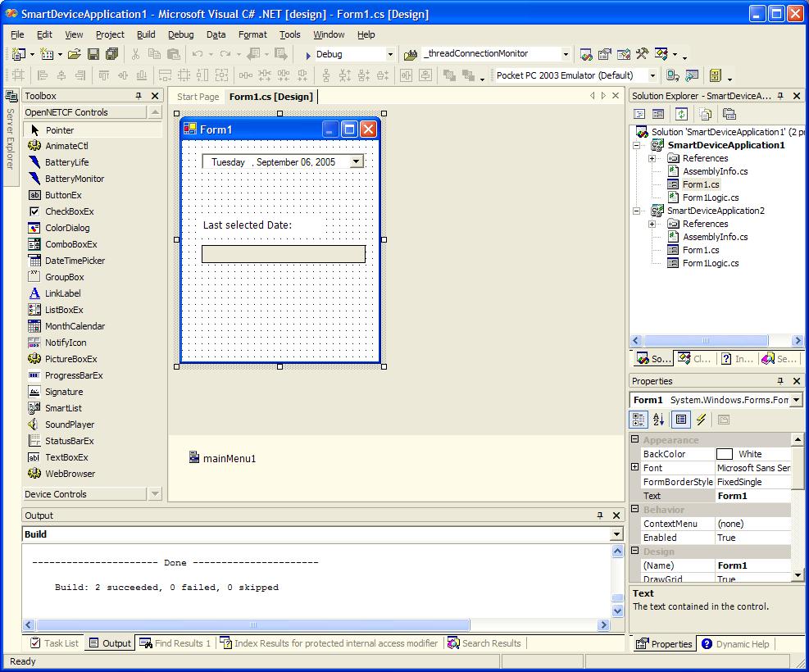
Task: Click the Save All toolbar icon
Action: [112, 54]
